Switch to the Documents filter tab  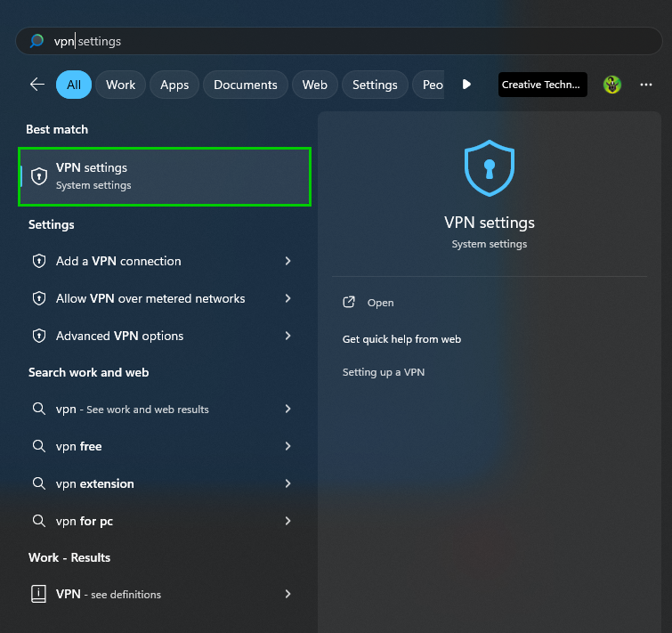click(245, 85)
